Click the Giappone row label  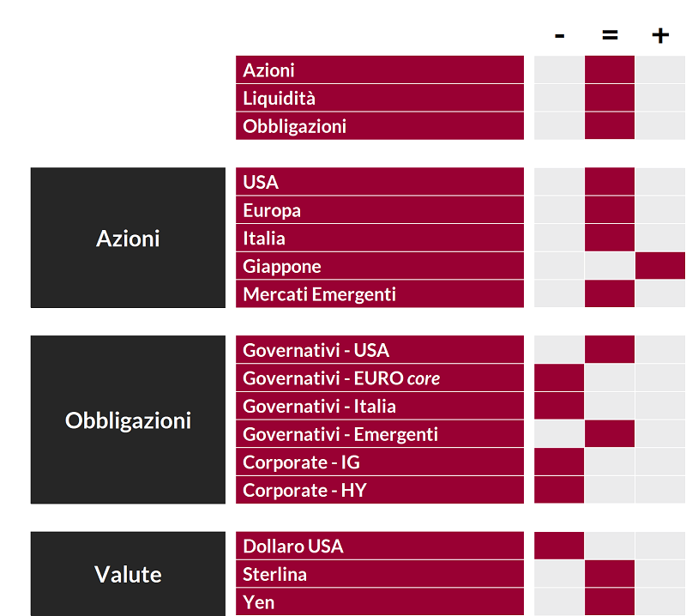[x=379, y=266]
